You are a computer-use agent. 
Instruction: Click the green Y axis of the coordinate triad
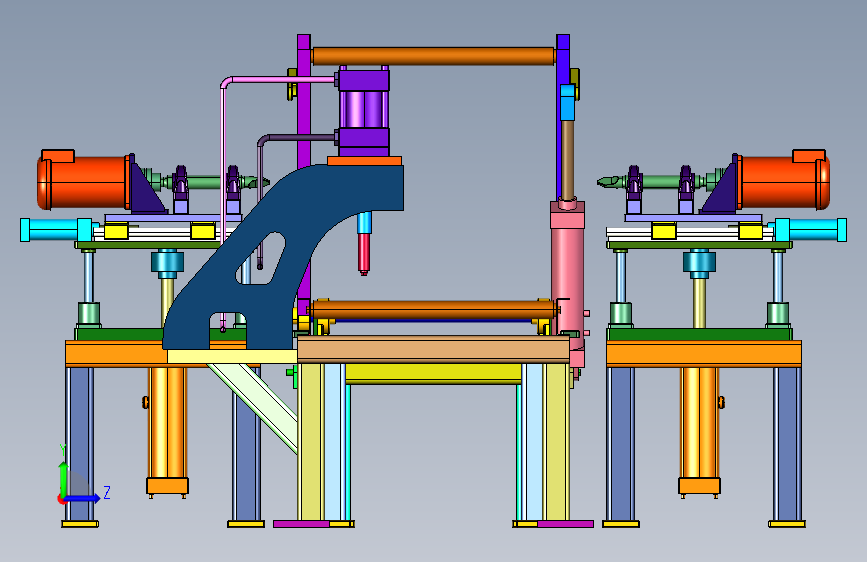(x=64, y=479)
